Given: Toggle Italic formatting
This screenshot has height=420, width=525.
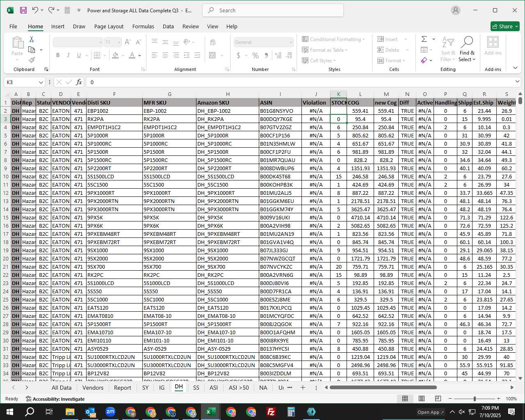Looking at the screenshot, I should 68,55.
